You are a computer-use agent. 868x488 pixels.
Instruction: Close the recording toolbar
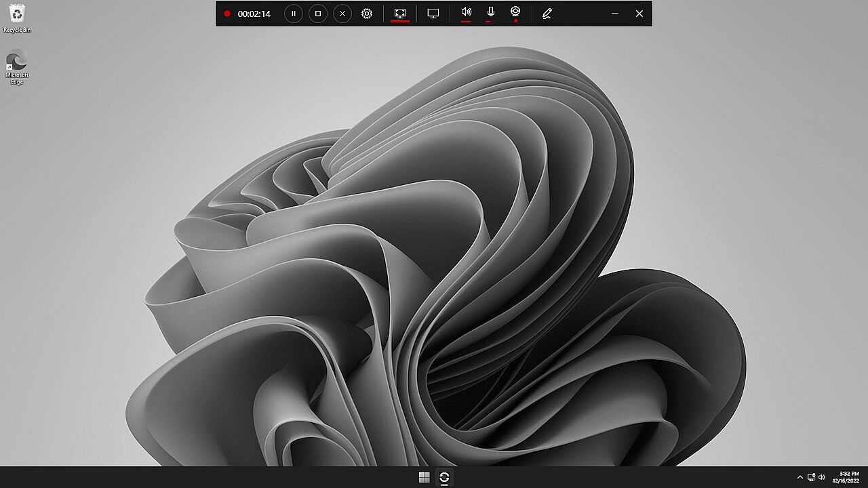pos(639,14)
